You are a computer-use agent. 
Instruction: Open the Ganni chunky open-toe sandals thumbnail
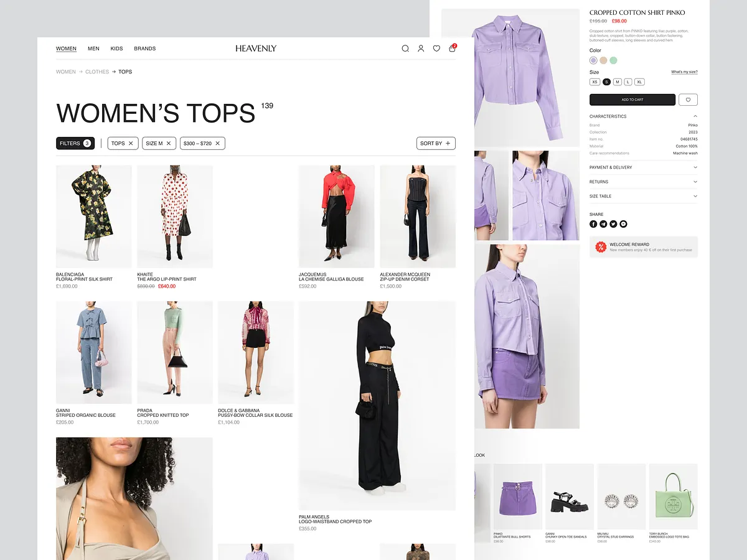[x=570, y=497]
